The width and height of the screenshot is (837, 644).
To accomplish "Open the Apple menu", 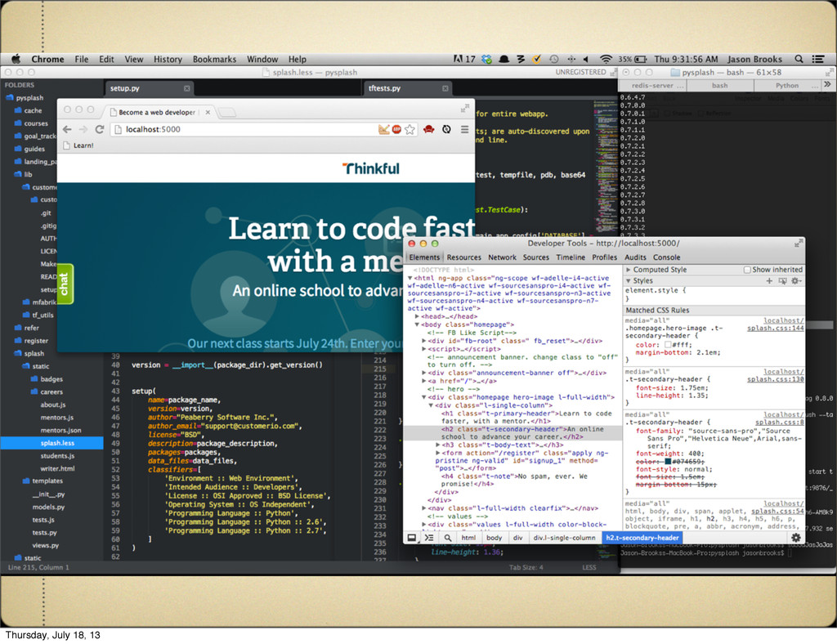I will [x=16, y=59].
